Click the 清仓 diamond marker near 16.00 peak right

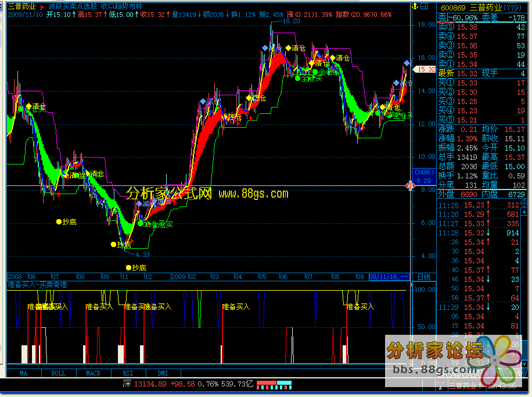pyautogui.click(x=333, y=58)
